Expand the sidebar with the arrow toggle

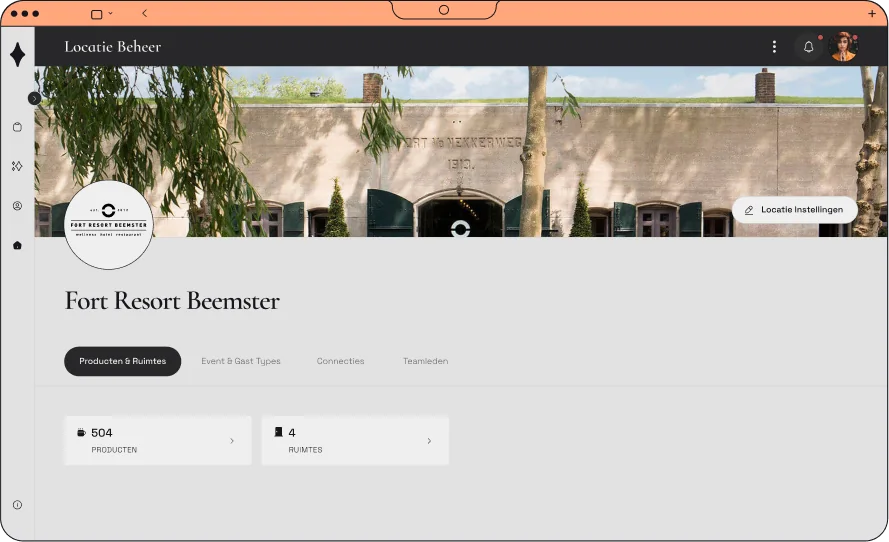click(x=34, y=99)
